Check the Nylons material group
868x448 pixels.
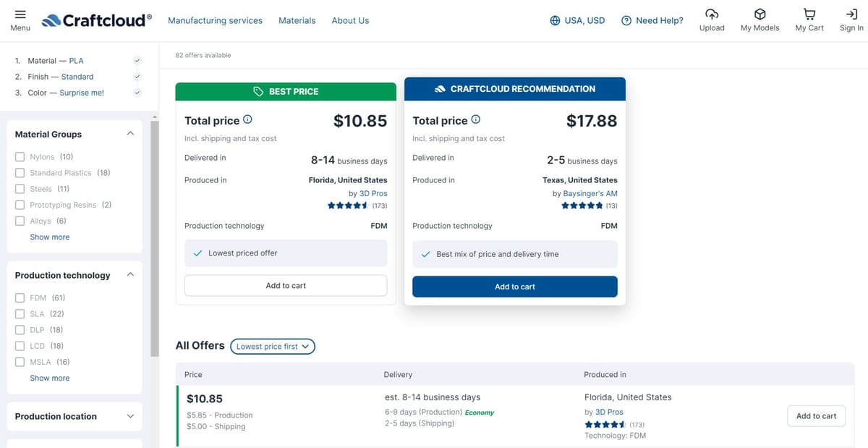pos(20,157)
